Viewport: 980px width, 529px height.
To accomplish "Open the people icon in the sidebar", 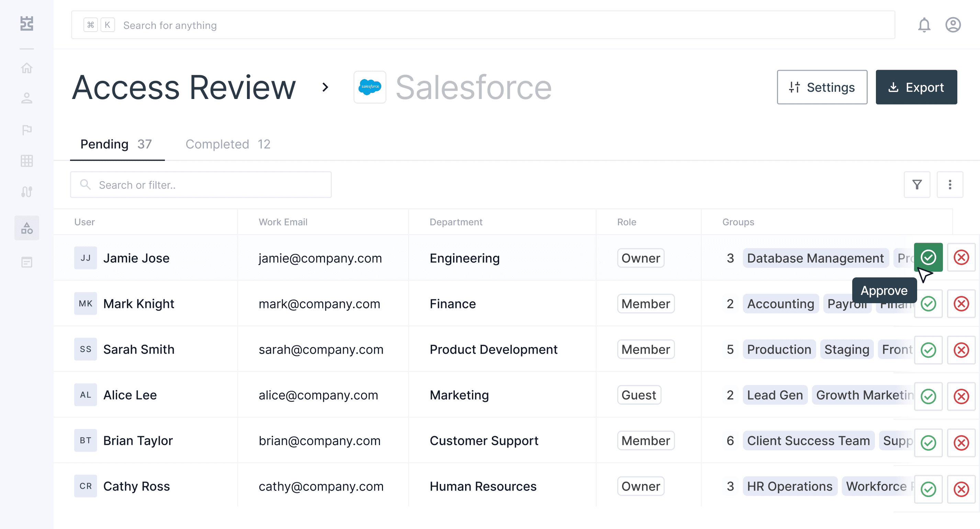I will click(x=27, y=98).
